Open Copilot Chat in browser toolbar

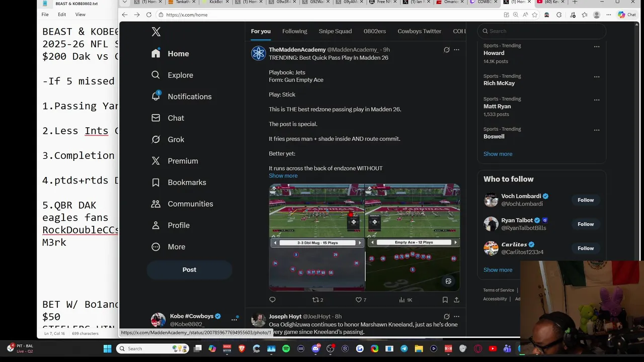[627, 15]
